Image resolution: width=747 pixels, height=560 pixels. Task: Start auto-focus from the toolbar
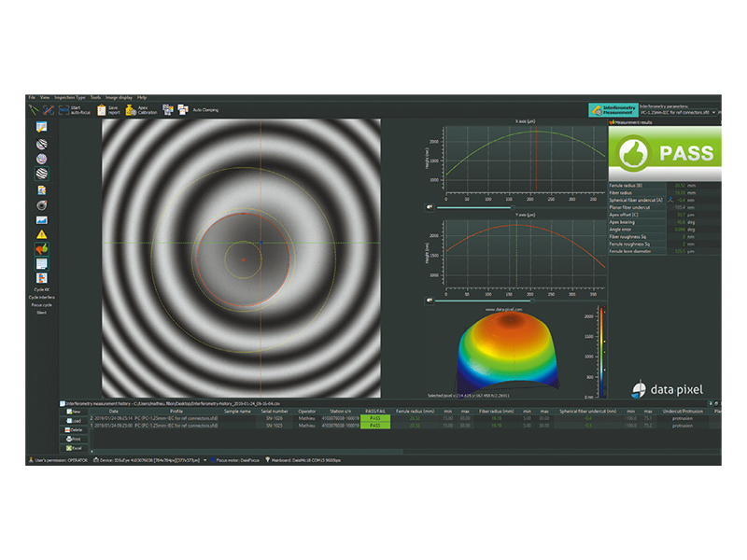tap(74, 110)
